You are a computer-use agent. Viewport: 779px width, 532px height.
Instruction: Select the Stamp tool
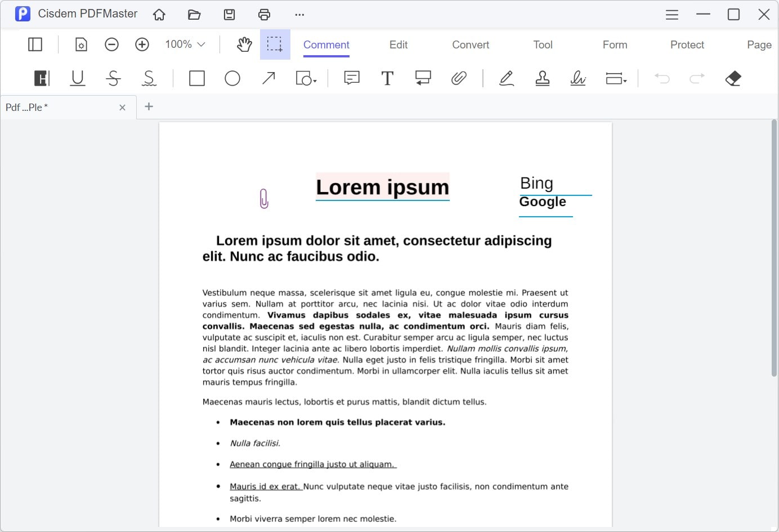(543, 78)
